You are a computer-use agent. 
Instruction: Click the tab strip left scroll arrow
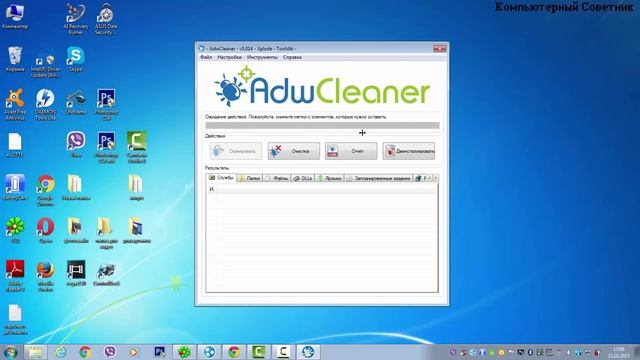point(429,178)
